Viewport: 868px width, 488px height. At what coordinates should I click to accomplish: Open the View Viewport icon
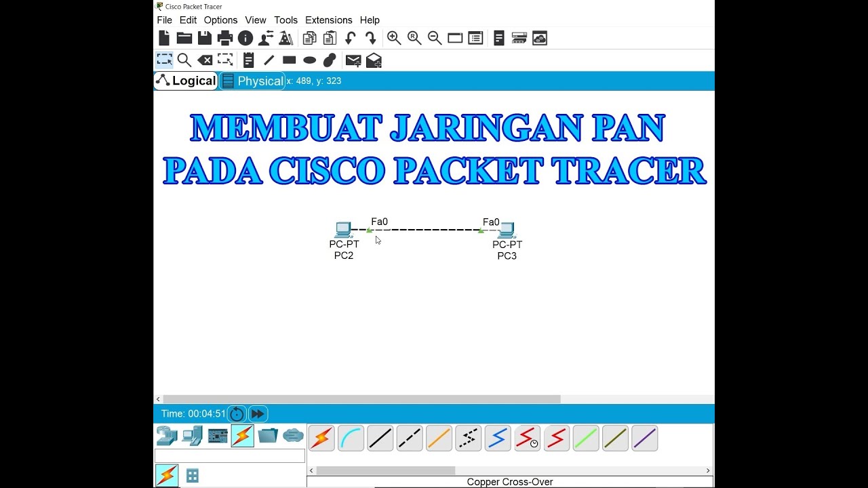[x=455, y=39]
